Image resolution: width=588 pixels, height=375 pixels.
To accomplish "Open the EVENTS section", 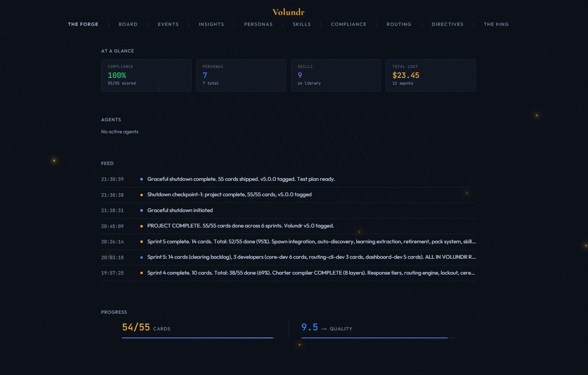I will [x=168, y=24].
